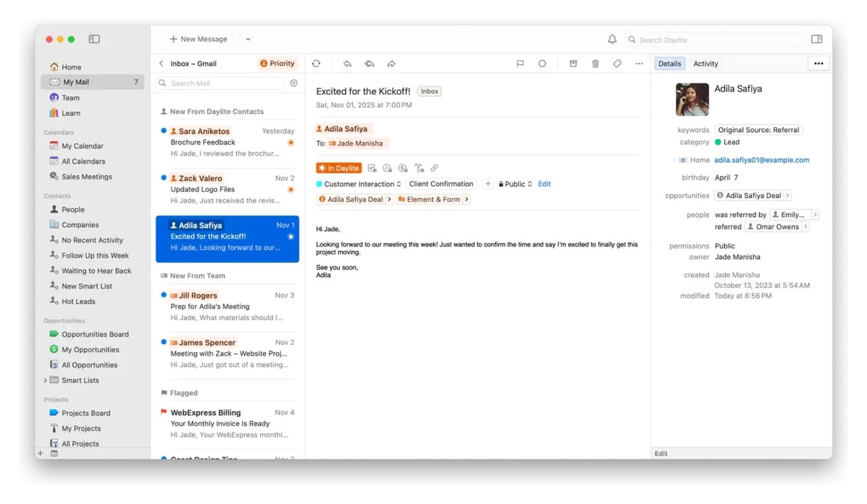Create appointment from email icon
The height and width of the screenshot is (504, 867).
(x=387, y=168)
